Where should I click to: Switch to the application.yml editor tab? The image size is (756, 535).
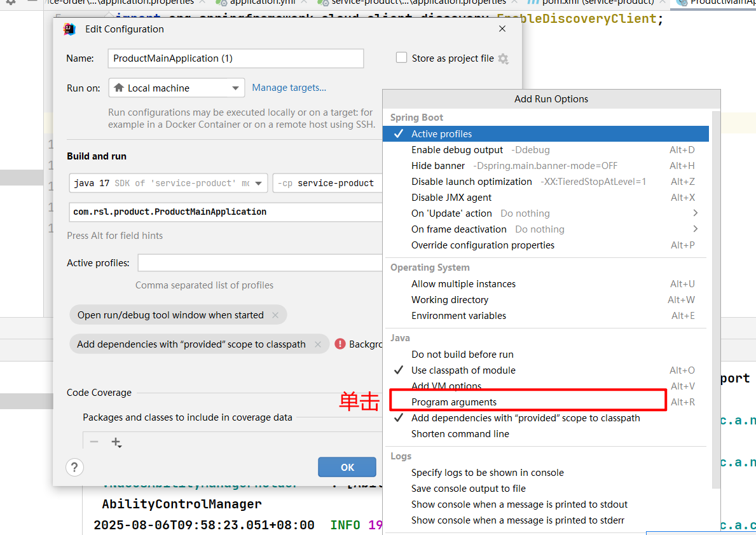pyautogui.click(x=263, y=3)
